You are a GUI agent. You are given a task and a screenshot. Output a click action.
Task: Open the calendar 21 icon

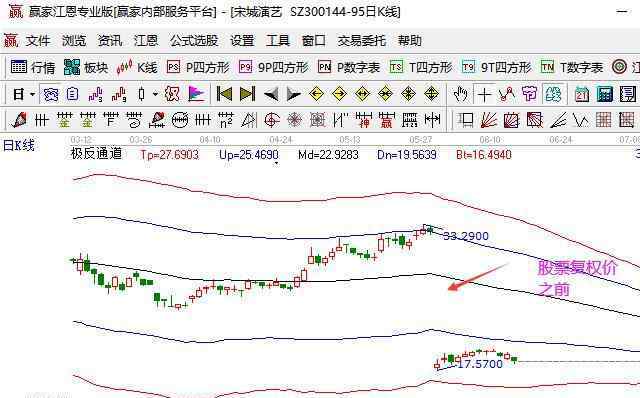582,95
